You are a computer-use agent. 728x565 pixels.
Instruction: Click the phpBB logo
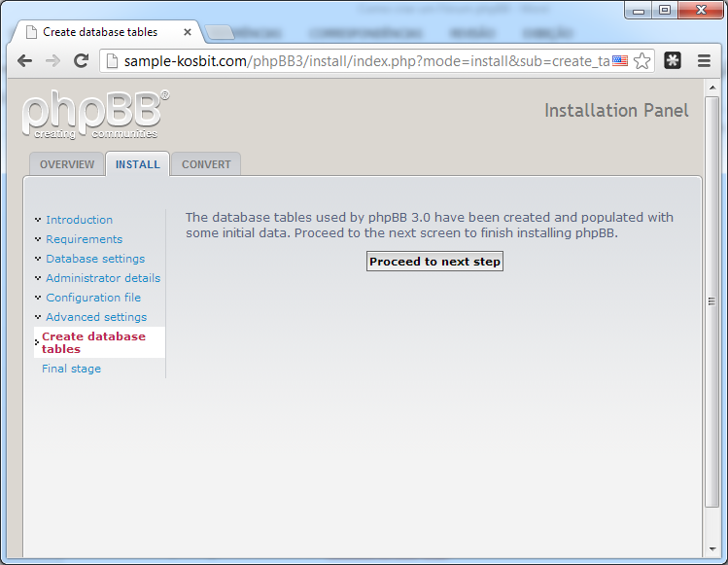click(x=95, y=115)
